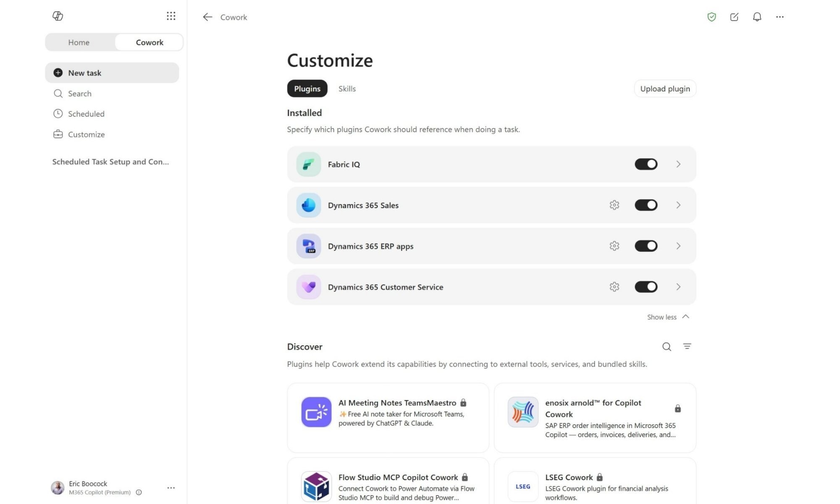Click the Dynamics 365 Customer Service icon
The height and width of the screenshot is (504, 840).
coord(309,287)
